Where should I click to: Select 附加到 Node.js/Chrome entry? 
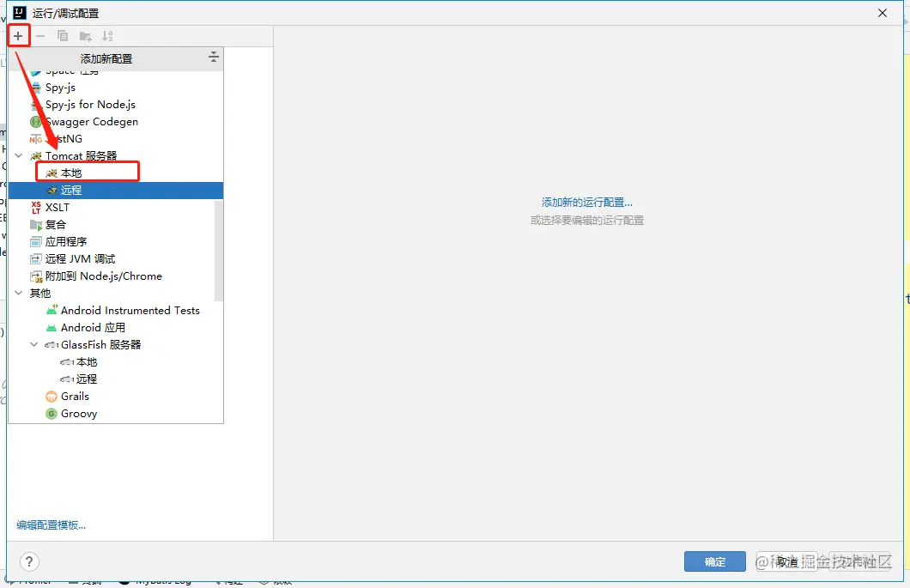pyautogui.click(x=112, y=276)
